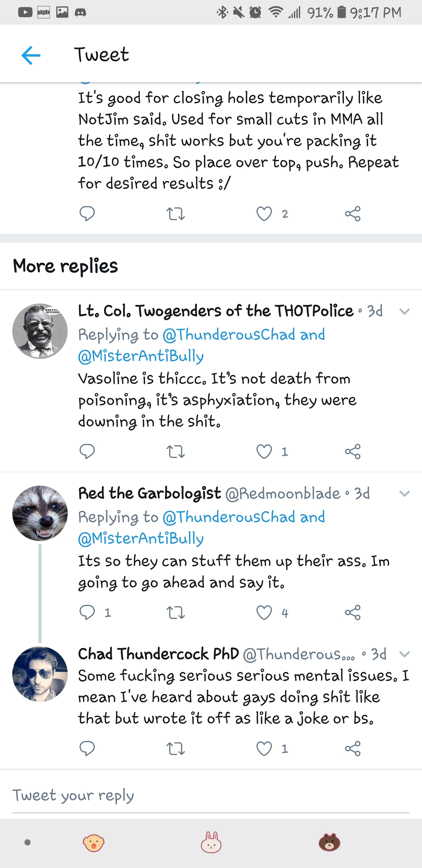This screenshot has height=868, width=422.
Task: Select the bunny sticker tab
Action: pos(211,842)
